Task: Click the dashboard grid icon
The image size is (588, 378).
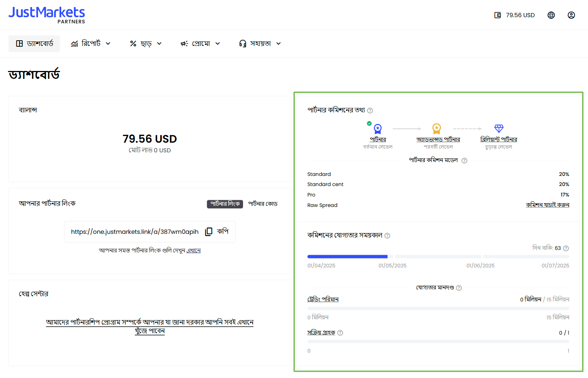Action: [x=19, y=44]
